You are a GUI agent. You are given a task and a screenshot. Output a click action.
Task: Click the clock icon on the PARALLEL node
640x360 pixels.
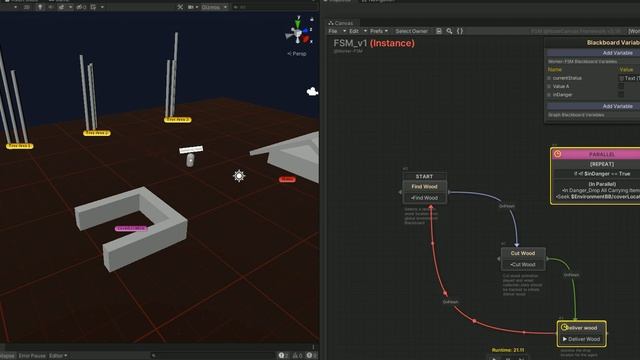pyautogui.click(x=558, y=154)
